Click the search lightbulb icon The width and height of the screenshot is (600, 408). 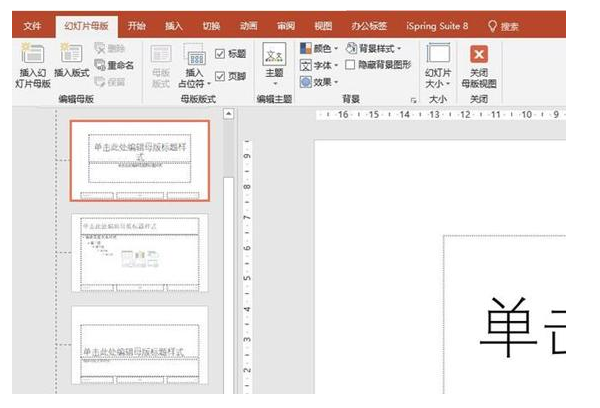(492, 25)
